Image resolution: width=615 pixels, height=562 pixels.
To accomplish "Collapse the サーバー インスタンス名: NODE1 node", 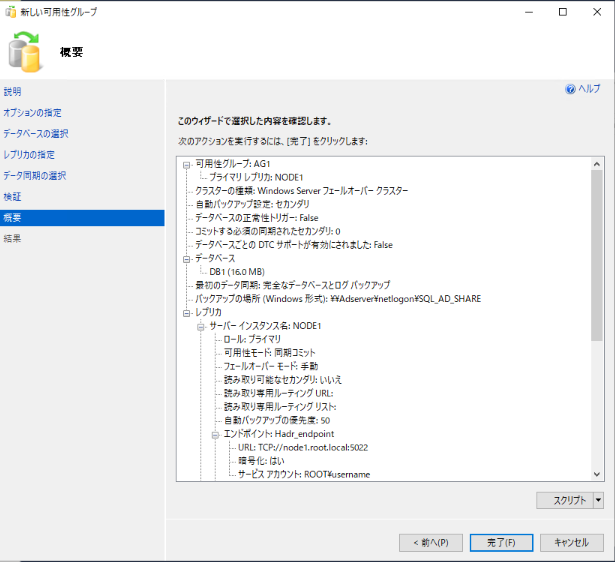I will pyautogui.click(x=201, y=327).
